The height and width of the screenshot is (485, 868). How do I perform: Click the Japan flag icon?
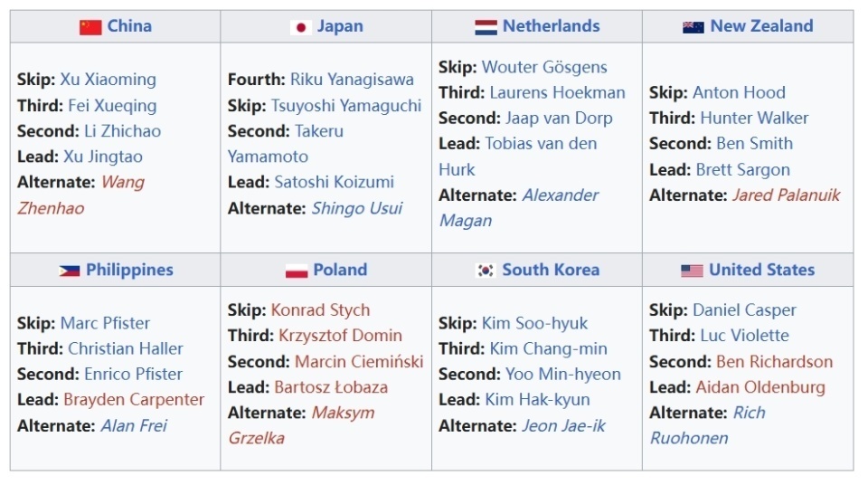(x=301, y=27)
